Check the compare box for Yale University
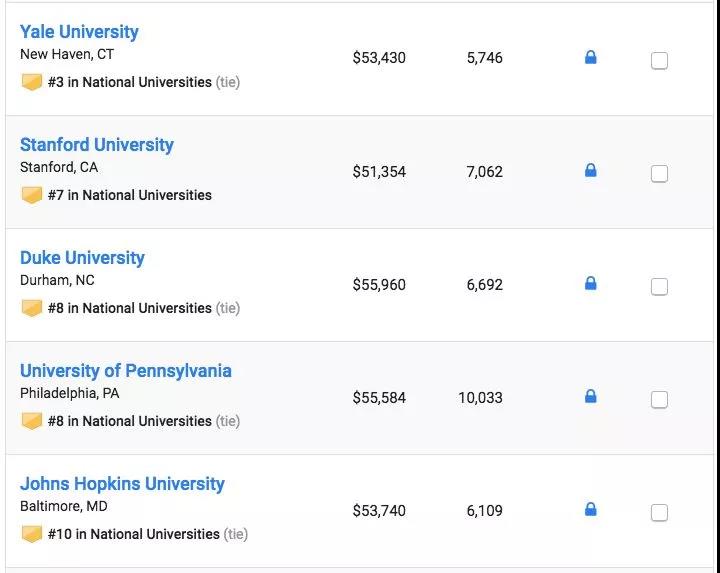The image size is (720, 573). 659,61
